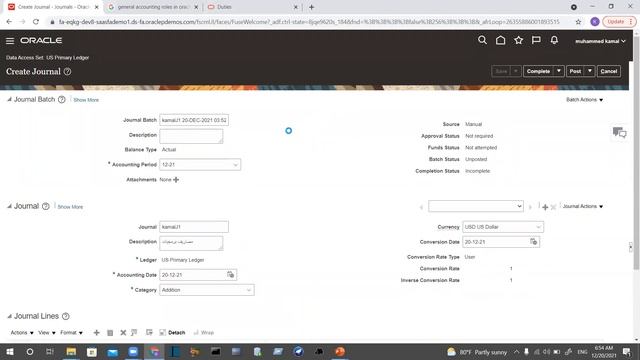This screenshot has width=640, height=360.
Task: Open the Journal Actions menu
Action: coord(582,207)
